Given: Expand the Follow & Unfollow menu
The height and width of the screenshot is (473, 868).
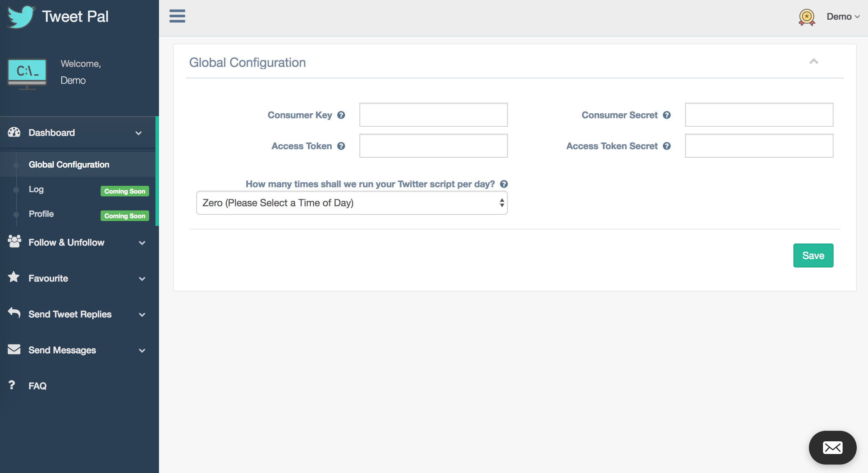Looking at the screenshot, I should coord(77,242).
